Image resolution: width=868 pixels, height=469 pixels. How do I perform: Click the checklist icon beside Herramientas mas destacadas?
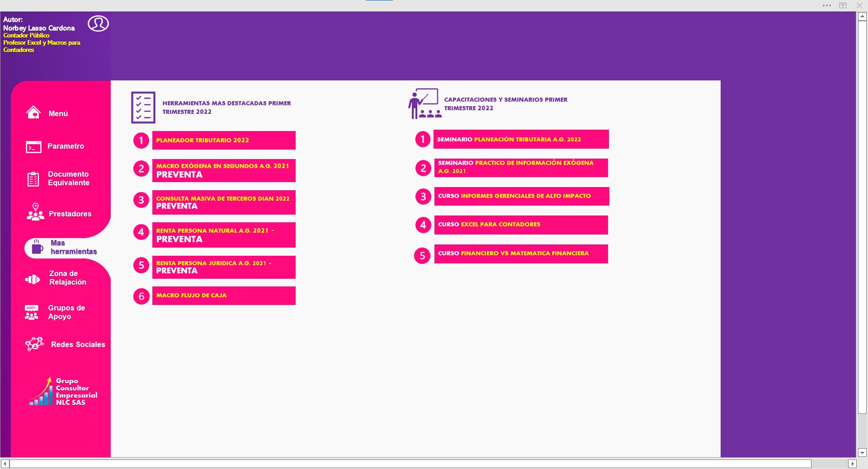point(143,108)
